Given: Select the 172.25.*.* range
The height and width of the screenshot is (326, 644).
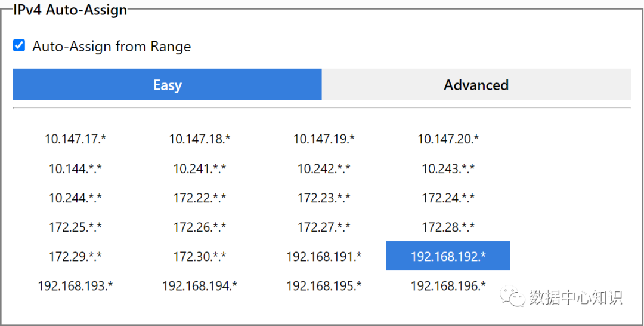Looking at the screenshot, I should tap(75, 227).
